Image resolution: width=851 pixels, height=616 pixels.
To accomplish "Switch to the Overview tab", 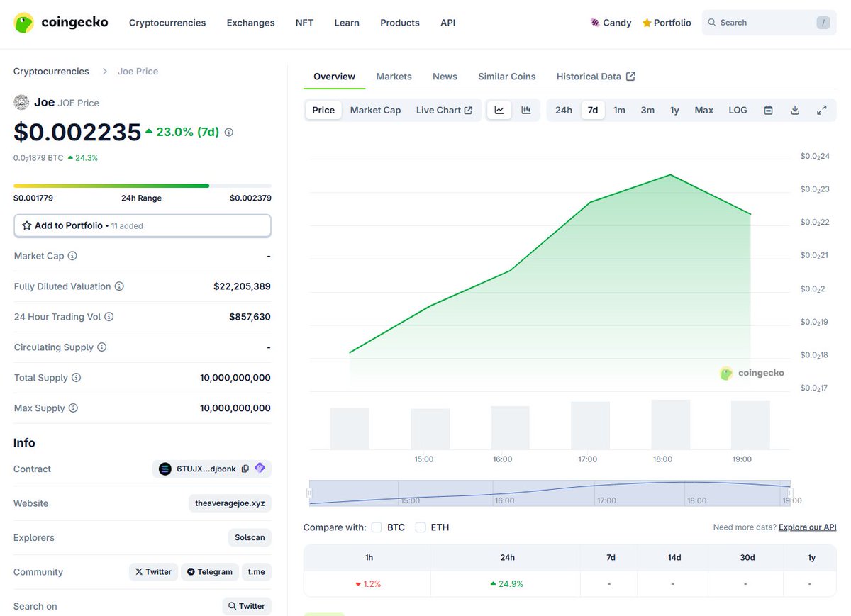I will coord(334,77).
